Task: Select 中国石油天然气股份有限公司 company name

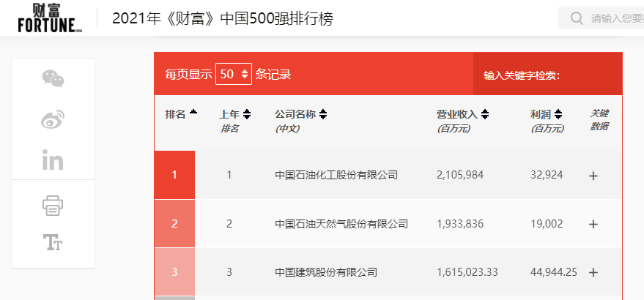Action: pyautogui.click(x=341, y=224)
